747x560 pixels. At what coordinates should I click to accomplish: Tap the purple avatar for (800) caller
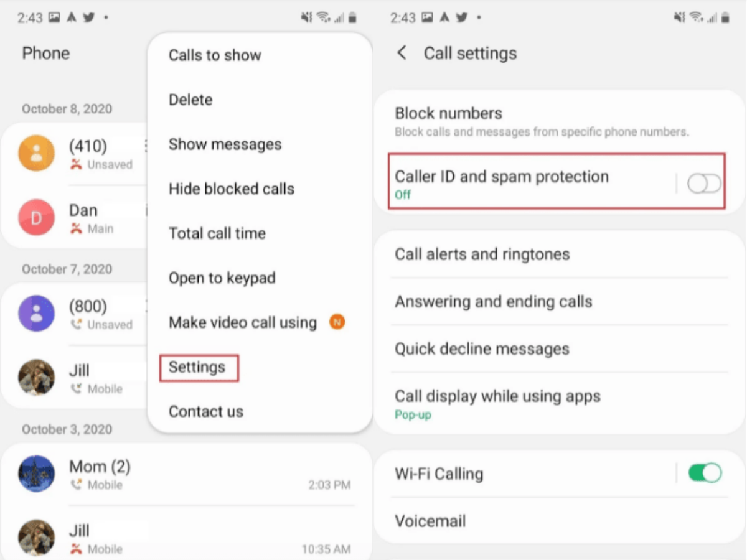tap(36, 313)
